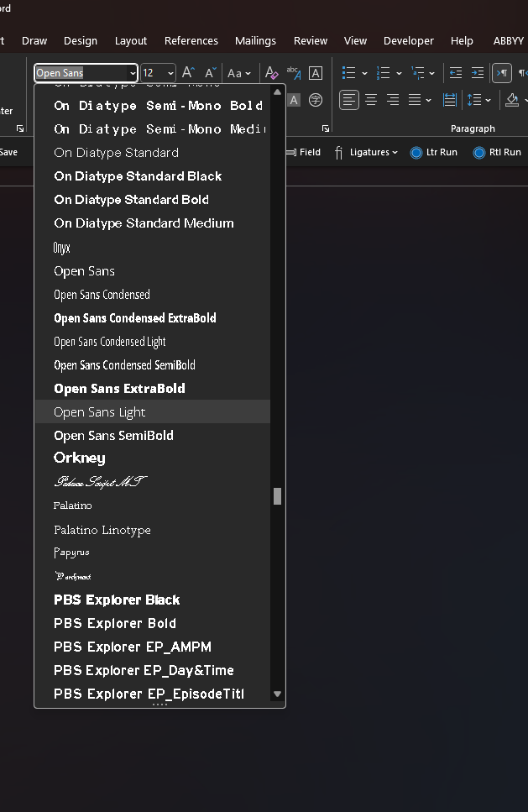Open the Paragraph settings dialog launcher
This screenshot has width=528, height=812.
tap(326, 128)
